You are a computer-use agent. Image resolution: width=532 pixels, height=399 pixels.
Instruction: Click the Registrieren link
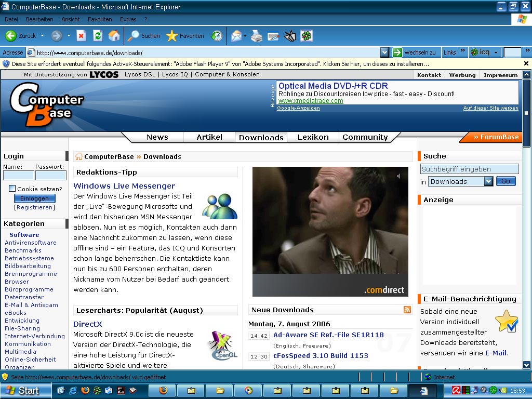35,207
